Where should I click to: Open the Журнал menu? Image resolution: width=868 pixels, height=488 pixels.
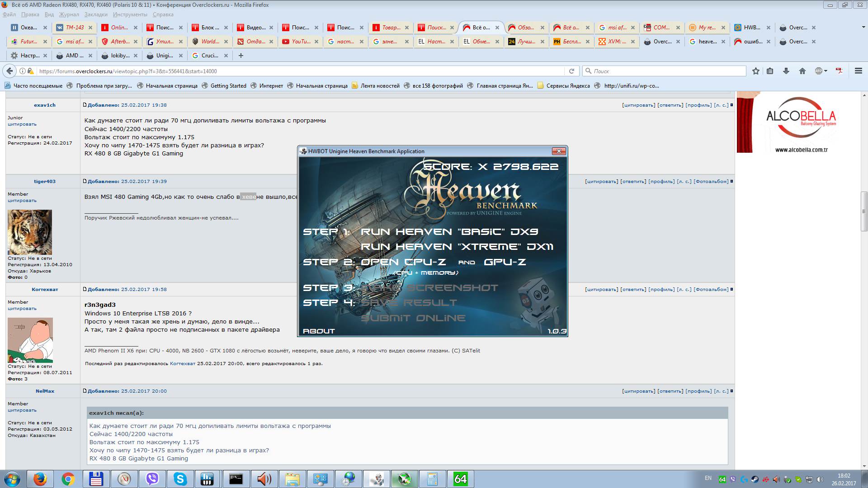point(69,14)
